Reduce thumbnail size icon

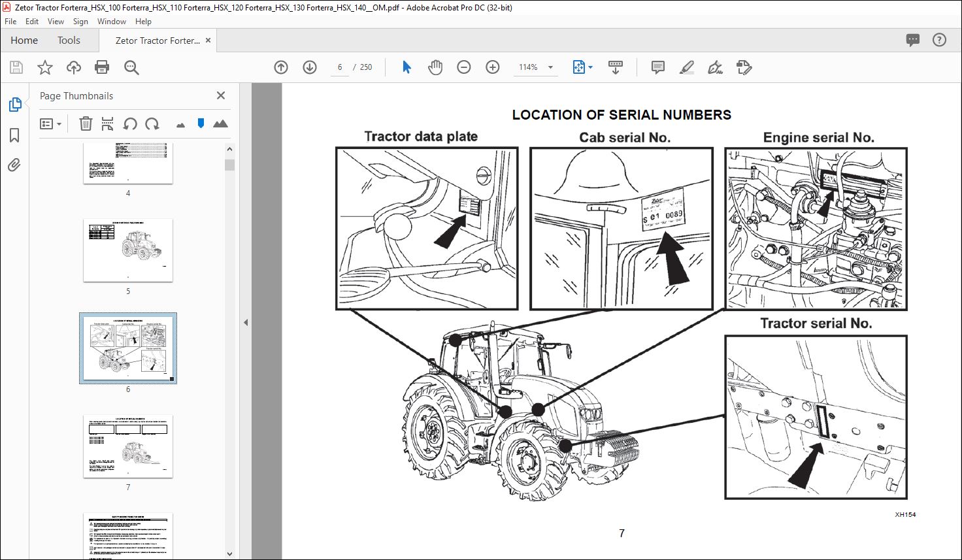[x=181, y=124]
